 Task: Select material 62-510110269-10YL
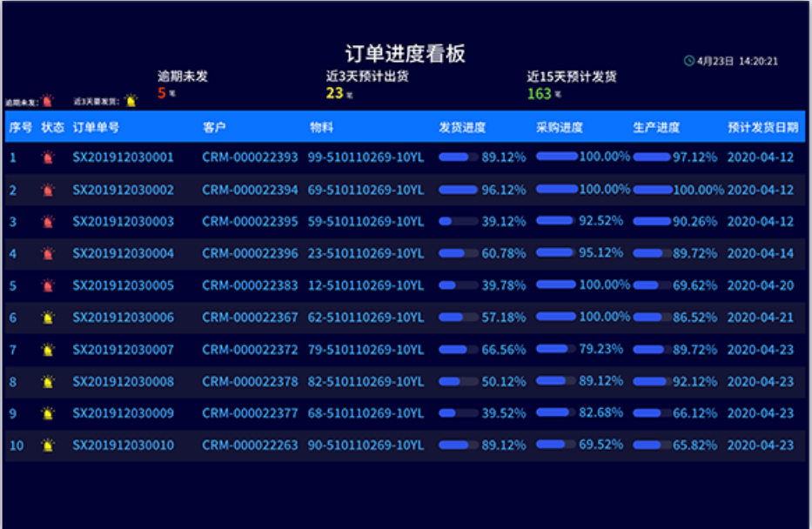coord(366,318)
